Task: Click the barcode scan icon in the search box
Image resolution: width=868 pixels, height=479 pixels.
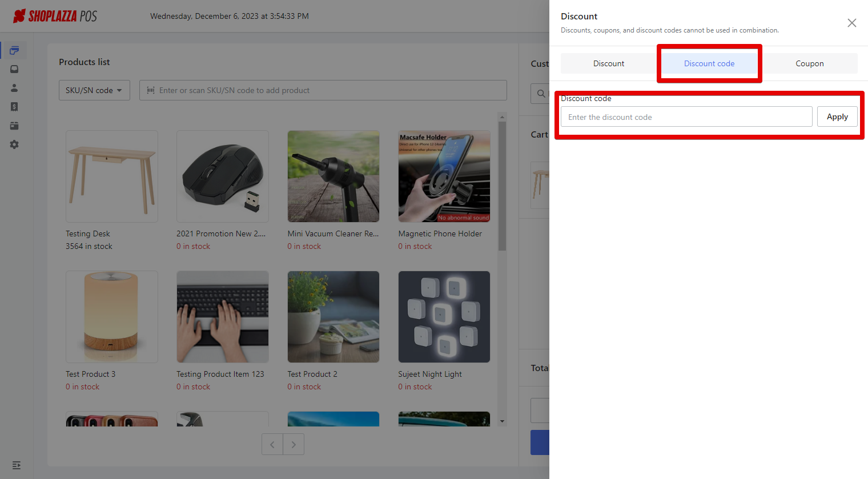Action: point(151,90)
